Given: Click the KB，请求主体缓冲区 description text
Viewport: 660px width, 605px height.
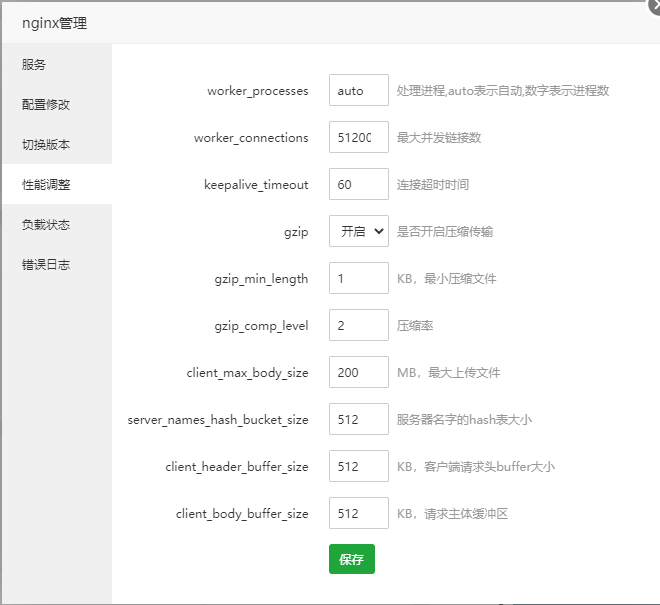Looking at the screenshot, I should point(452,513).
